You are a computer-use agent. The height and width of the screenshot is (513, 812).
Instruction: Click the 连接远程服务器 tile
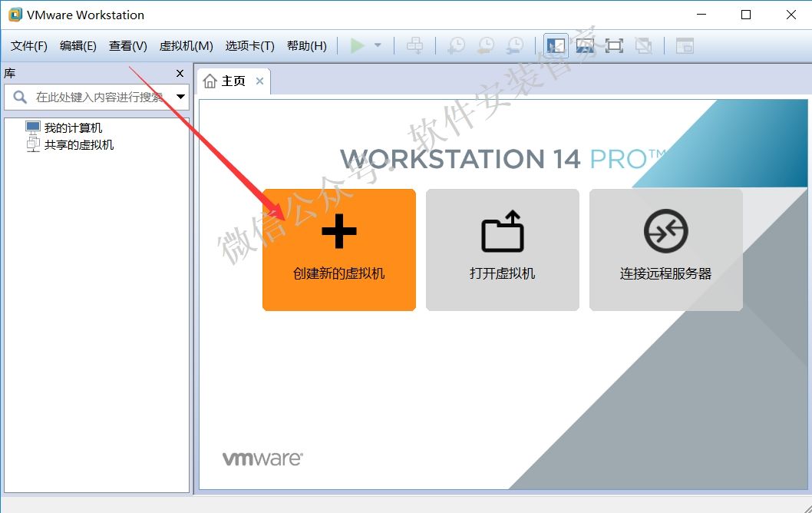coord(666,250)
